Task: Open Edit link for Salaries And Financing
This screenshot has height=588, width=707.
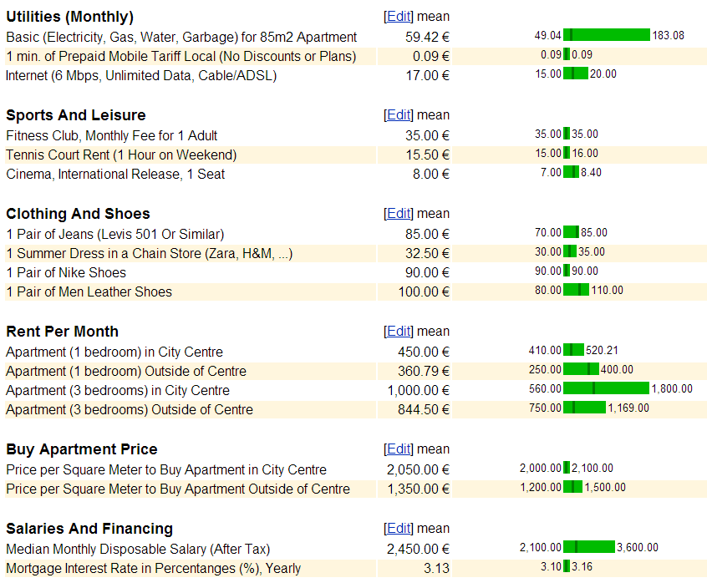Action: tap(399, 529)
